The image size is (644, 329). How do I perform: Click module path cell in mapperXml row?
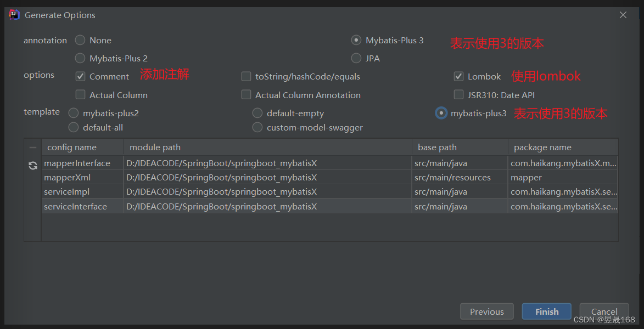pos(268,178)
